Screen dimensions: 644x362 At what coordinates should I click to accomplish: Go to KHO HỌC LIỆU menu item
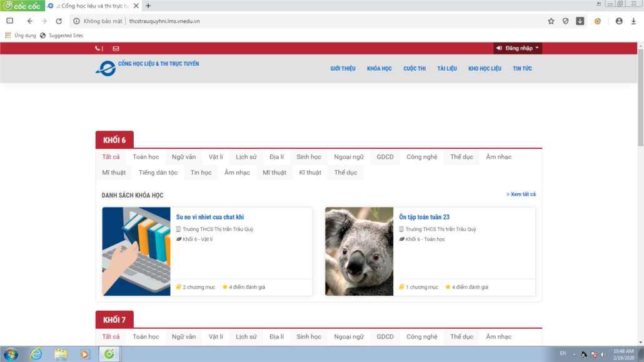click(485, 69)
